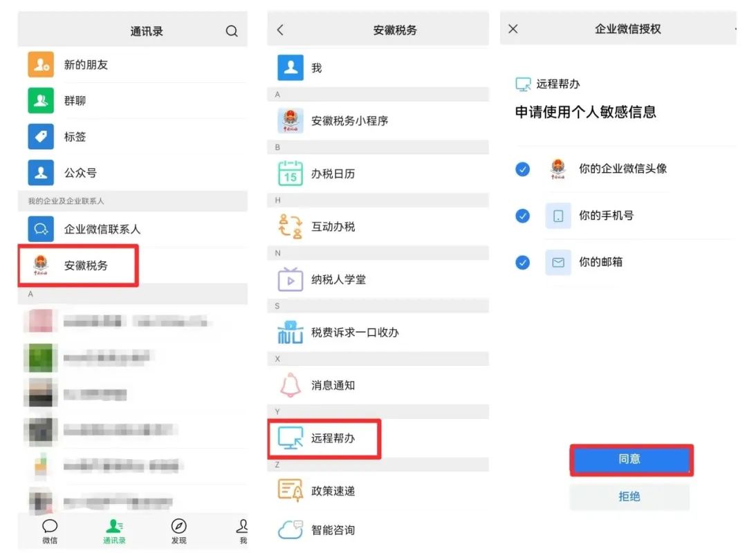Open 群聊 green group icon

point(41,100)
